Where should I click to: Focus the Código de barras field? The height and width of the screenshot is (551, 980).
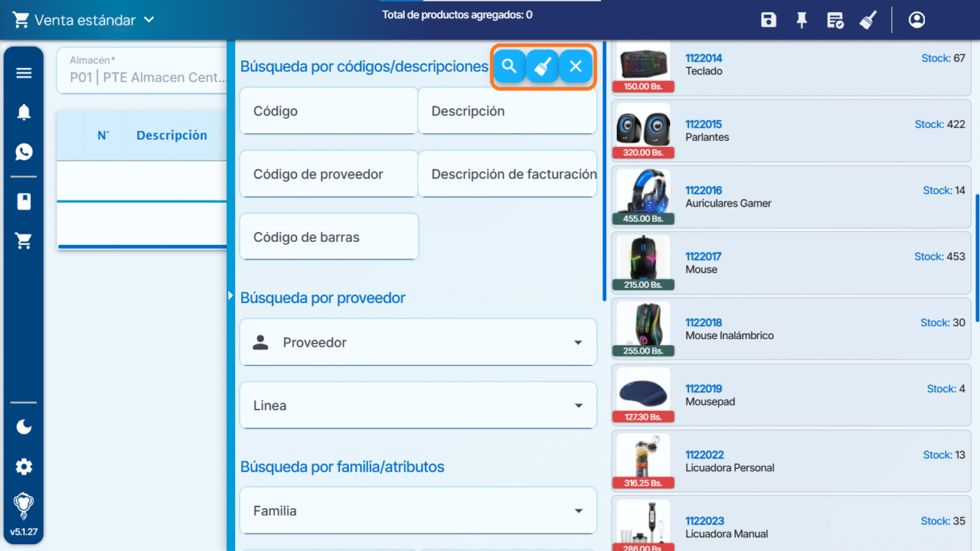329,237
